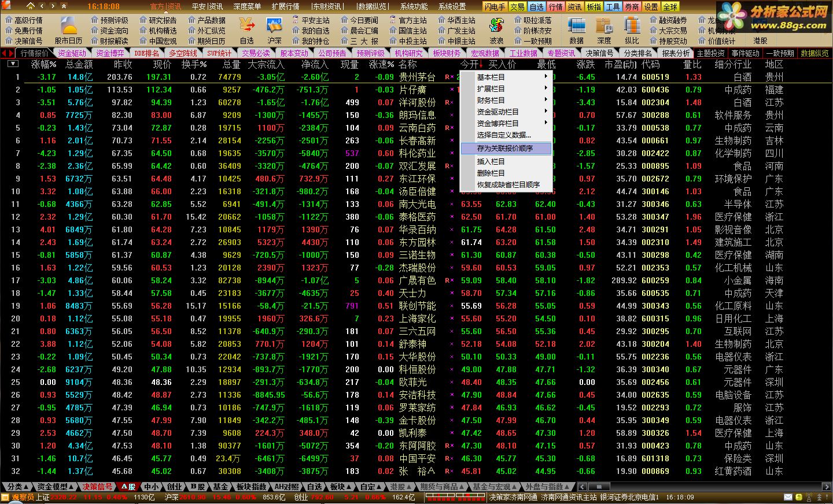Open 港股 toolbar item
Image resolution: width=833 pixels, height=504 pixels.
click(760, 41)
